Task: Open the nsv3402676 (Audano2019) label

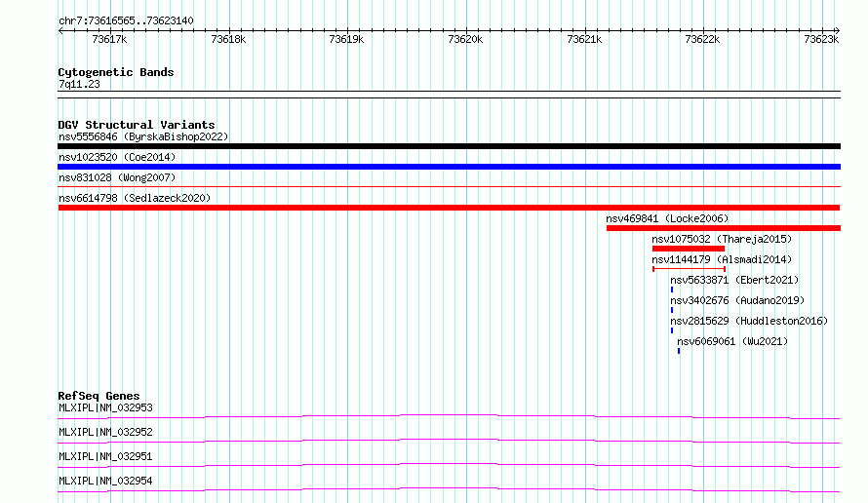Action: (x=737, y=300)
